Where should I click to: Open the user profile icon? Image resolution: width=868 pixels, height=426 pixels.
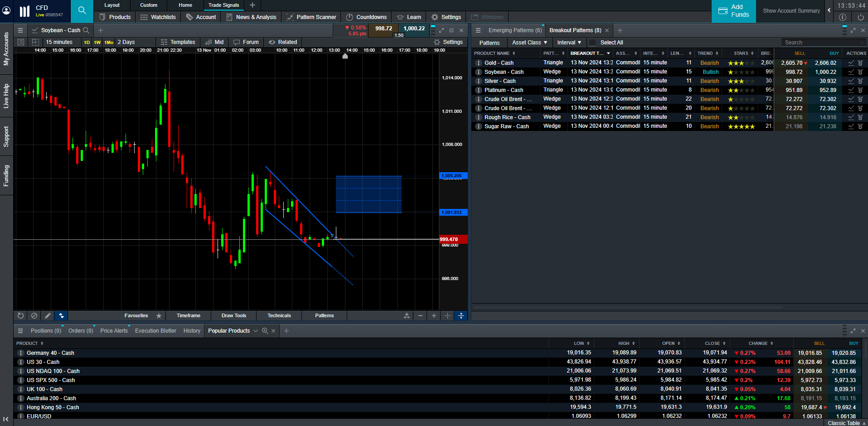tap(6, 10)
